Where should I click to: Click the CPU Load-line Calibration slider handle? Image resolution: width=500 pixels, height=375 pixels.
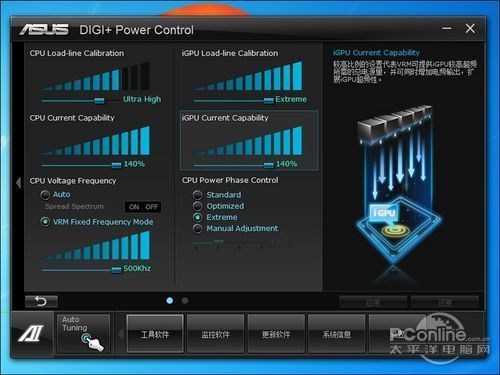point(99,100)
